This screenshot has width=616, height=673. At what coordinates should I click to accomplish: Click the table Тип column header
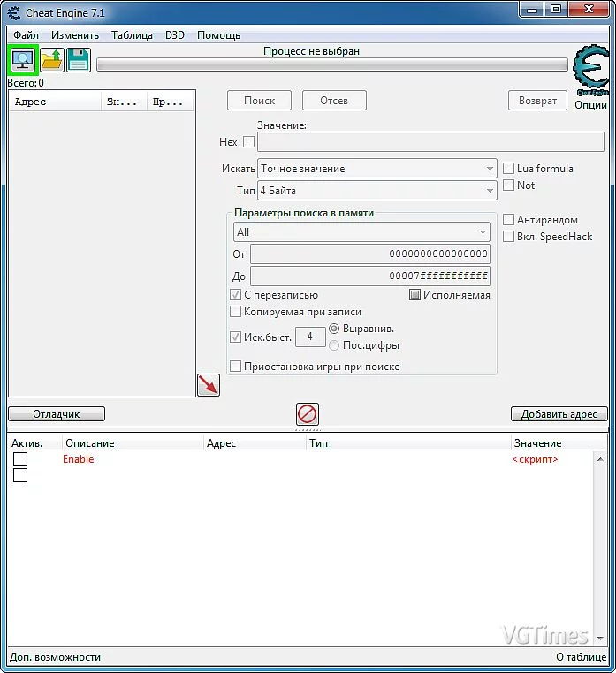click(x=408, y=443)
